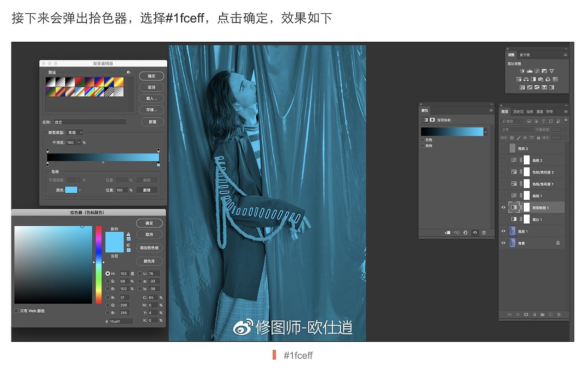Expand the gradient preset dropdown in Properties
The image size is (588, 368).
485,132
